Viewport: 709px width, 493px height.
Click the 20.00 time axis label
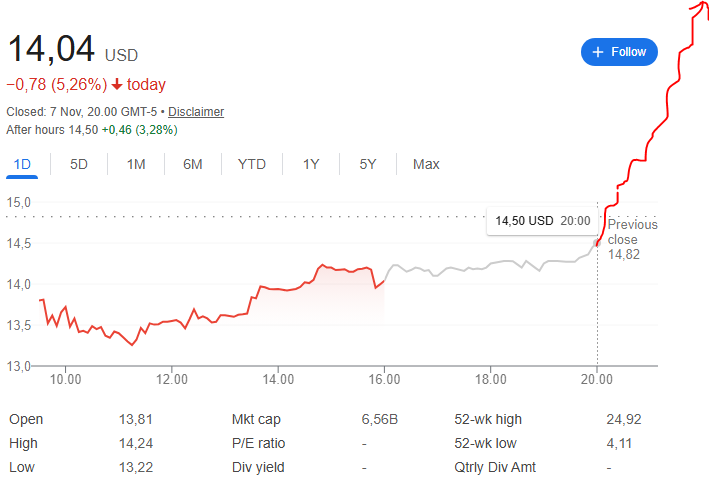pos(597,379)
